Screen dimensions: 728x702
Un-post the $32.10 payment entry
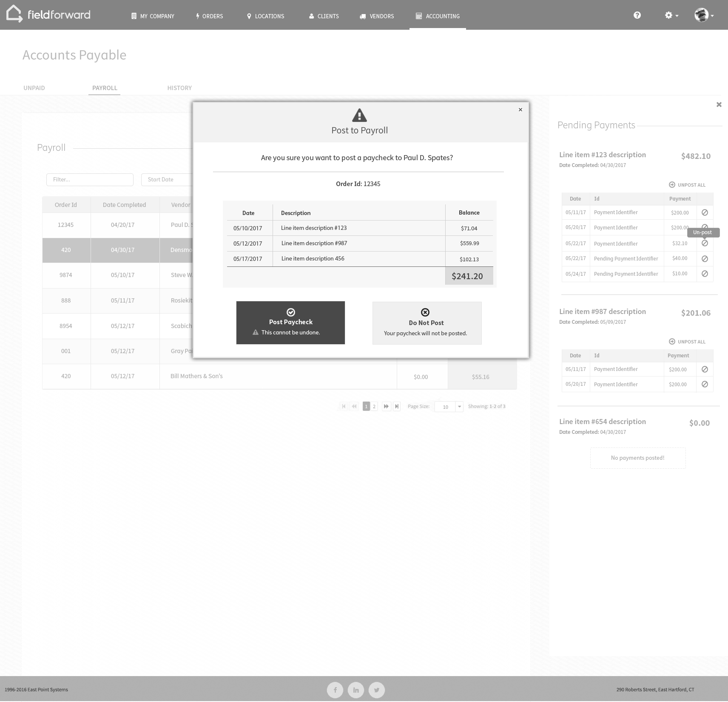click(705, 243)
